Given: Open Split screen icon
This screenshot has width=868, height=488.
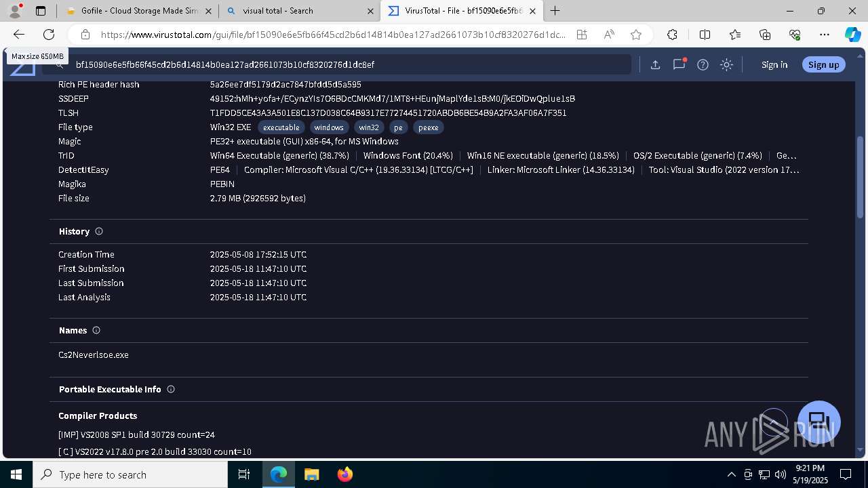Looking at the screenshot, I should [x=705, y=35].
